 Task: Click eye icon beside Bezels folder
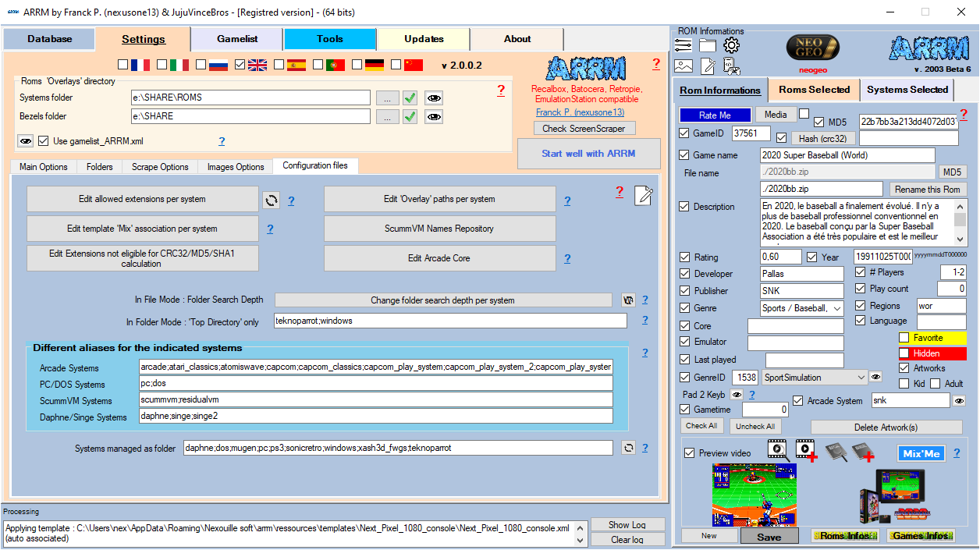tap(434, 116)
